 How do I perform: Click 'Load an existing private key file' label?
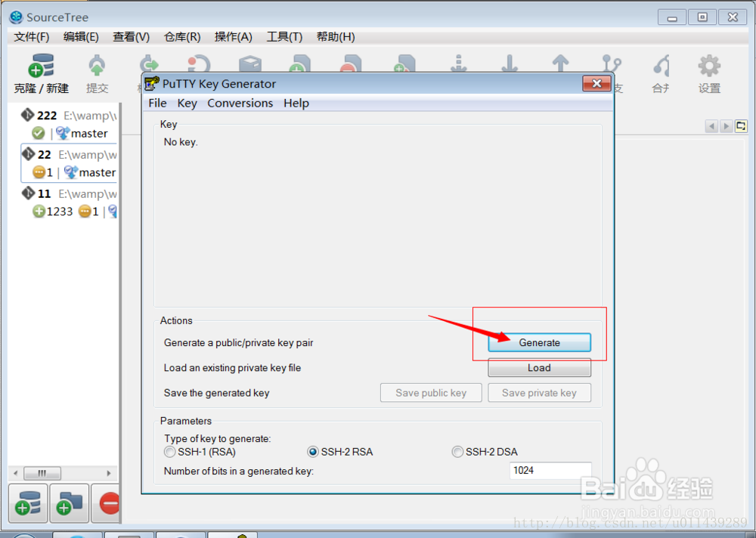pos(232,368)
